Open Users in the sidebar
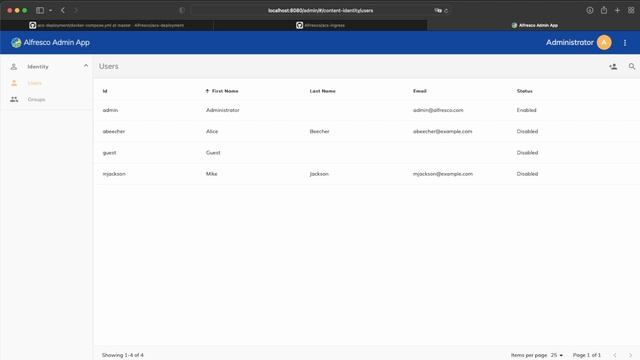Image resolution: width=640 pixels, height=360 pixels. (35, 83)
